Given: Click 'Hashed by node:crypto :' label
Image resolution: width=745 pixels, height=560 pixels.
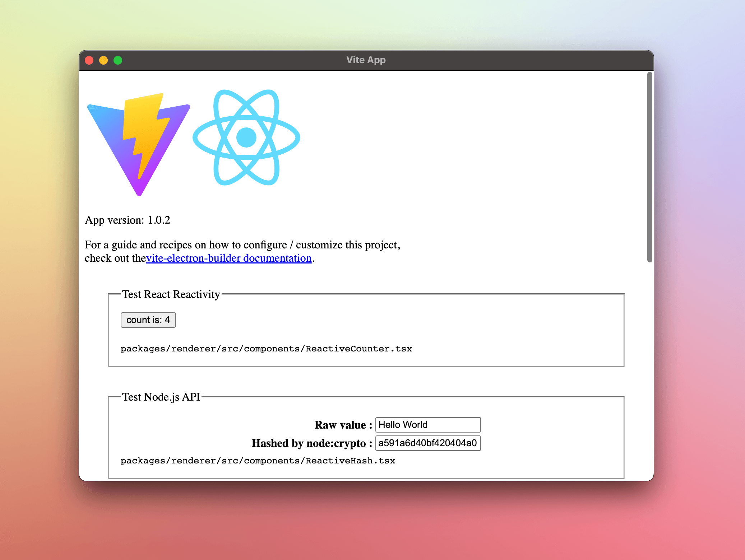Looking at the screenshot, I should click(312, 443).
